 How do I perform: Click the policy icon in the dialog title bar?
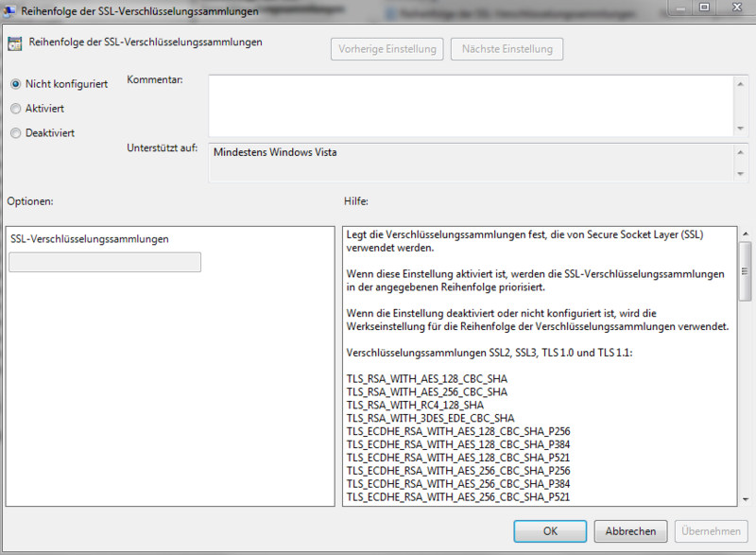pyautogui.click(x=9, y=10)
